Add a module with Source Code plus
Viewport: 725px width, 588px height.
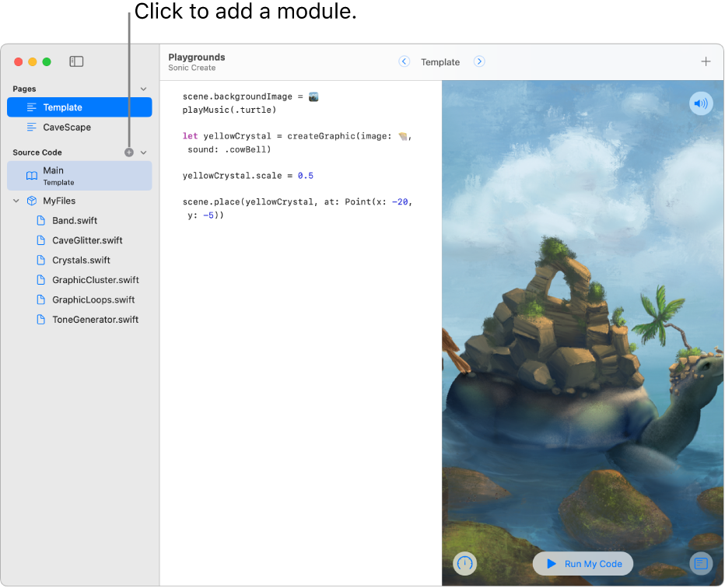point(129,152)
